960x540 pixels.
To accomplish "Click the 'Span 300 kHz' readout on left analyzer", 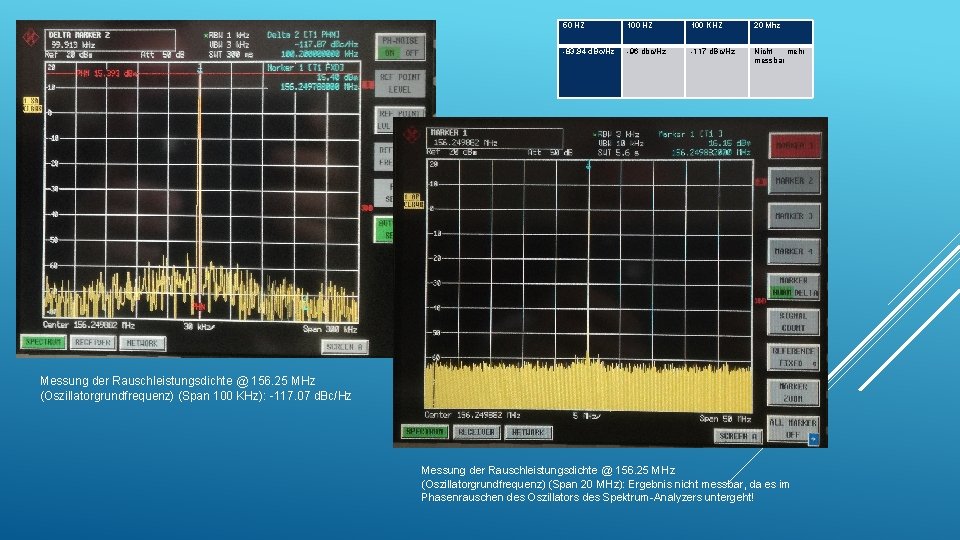I will (x=330, y=329).
